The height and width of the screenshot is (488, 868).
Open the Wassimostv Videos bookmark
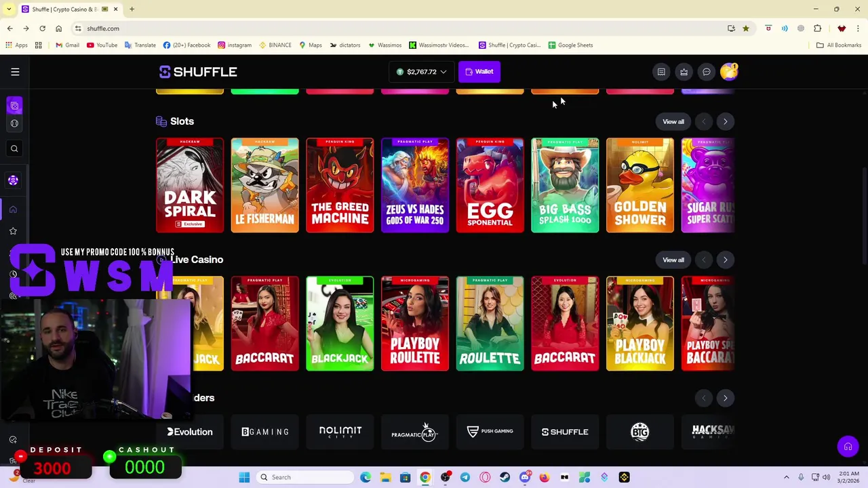pos(439,45)
